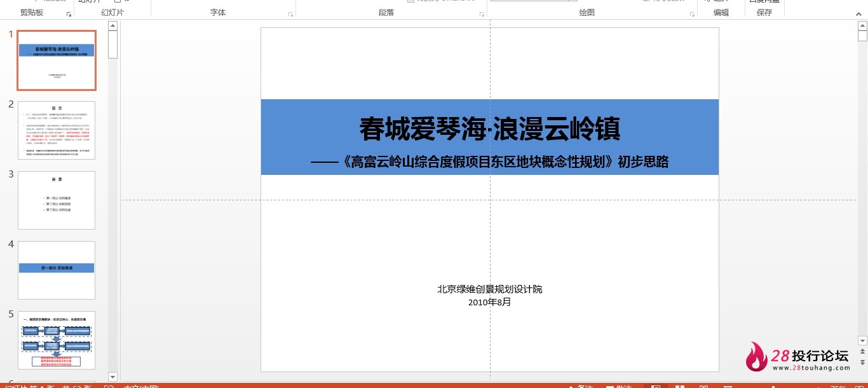Click thumbnail pane scroll down arrow
Viewport: 868px width, 388px height.
[x=112, y=377]
